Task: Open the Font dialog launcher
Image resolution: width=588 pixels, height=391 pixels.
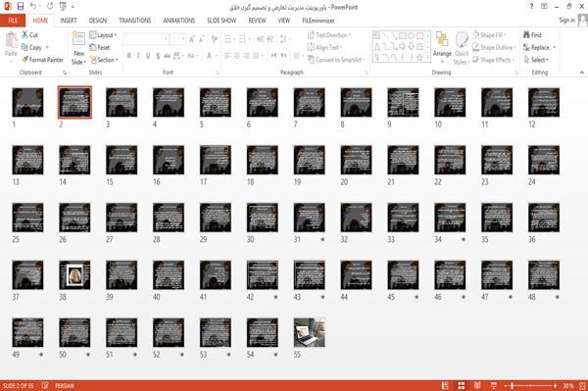Action: tap(217, 73)
